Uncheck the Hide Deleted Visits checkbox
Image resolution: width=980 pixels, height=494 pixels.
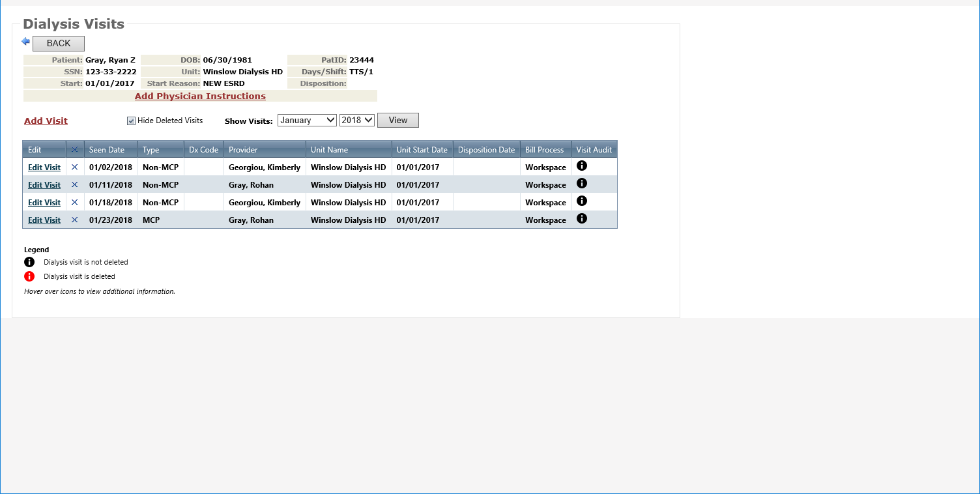tap(131, 121)
